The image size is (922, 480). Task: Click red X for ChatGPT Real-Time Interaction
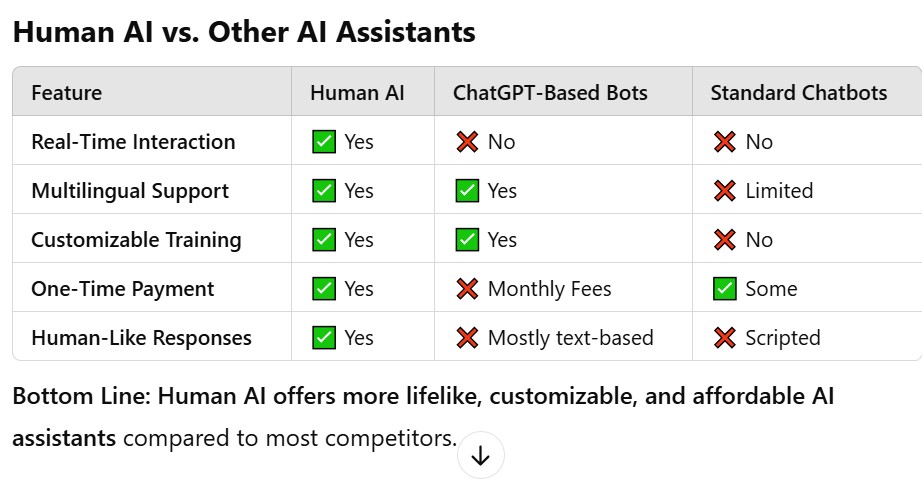point(467,142)
